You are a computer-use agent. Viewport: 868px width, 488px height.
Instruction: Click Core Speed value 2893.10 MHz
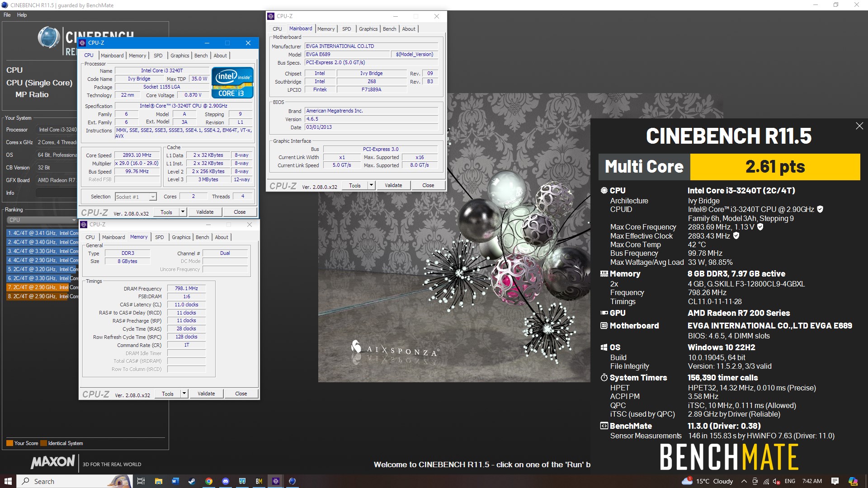pos(137,155)
